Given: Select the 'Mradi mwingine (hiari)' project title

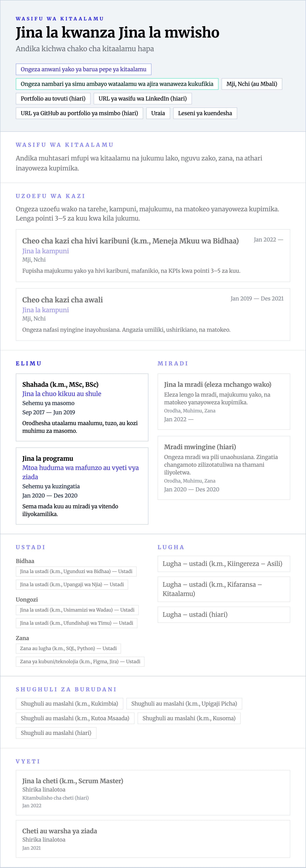Looking at the screenshot, I should click(x=200, y=447).
